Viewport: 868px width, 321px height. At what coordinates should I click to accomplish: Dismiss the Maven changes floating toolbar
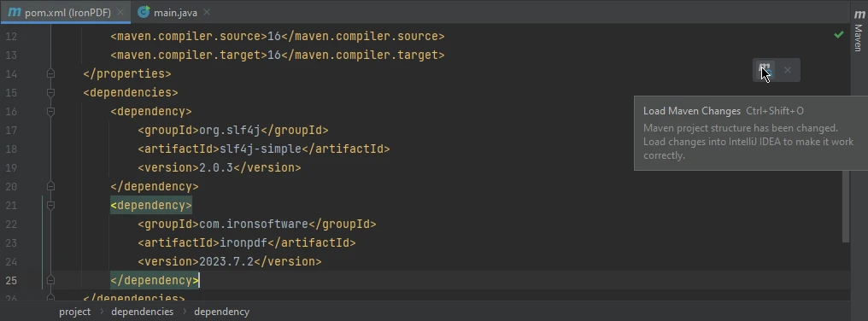point(787,70)
